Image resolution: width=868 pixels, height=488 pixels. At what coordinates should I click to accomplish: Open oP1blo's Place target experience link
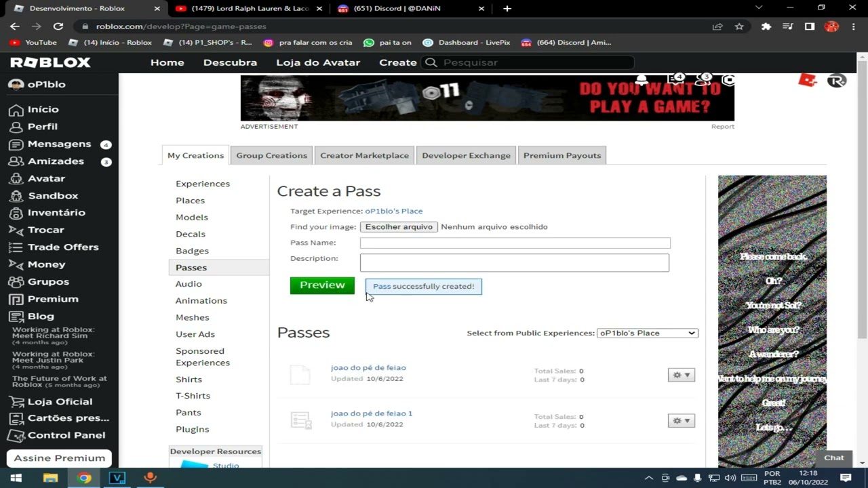click(394, 211)
